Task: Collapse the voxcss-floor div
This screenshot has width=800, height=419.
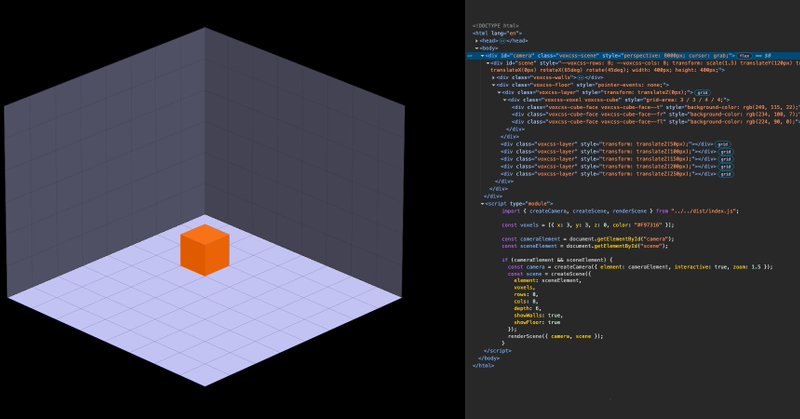Action: tap(493, 85)
